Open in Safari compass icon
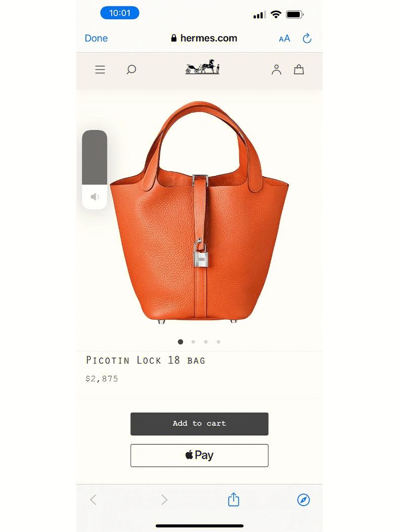The width and height of the screenshot is (399, 532). click(303, 500)
